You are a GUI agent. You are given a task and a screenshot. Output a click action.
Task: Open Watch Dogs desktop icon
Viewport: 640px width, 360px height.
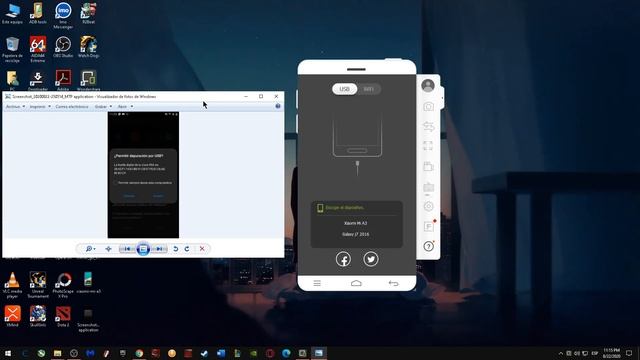coord(88,47)
